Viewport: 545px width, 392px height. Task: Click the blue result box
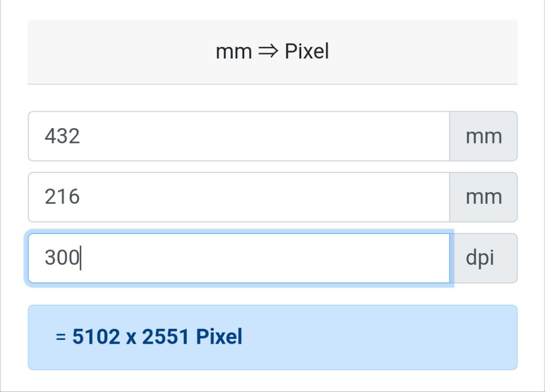tap(273, 338)
